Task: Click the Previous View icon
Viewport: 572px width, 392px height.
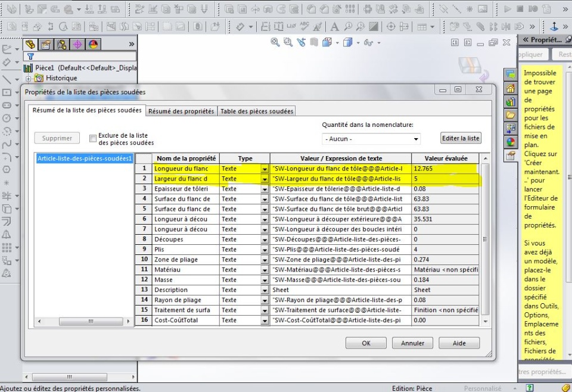Action: (x=301, y=42)
